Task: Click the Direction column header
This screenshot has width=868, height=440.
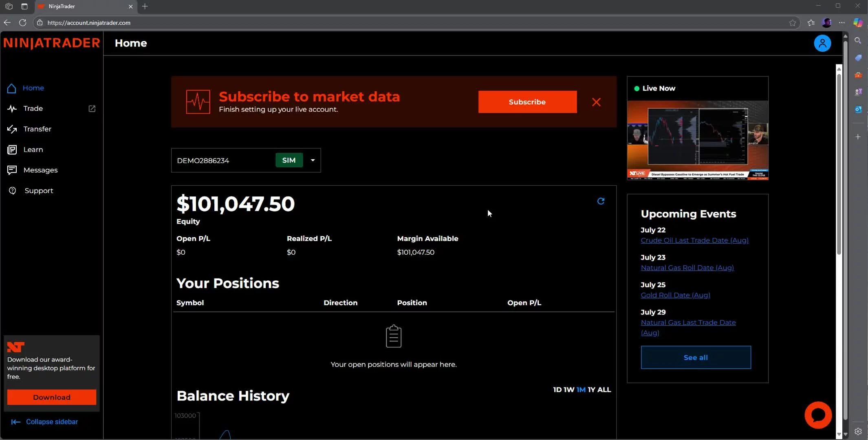Action: pyautogui.click(x=340, y=303)
